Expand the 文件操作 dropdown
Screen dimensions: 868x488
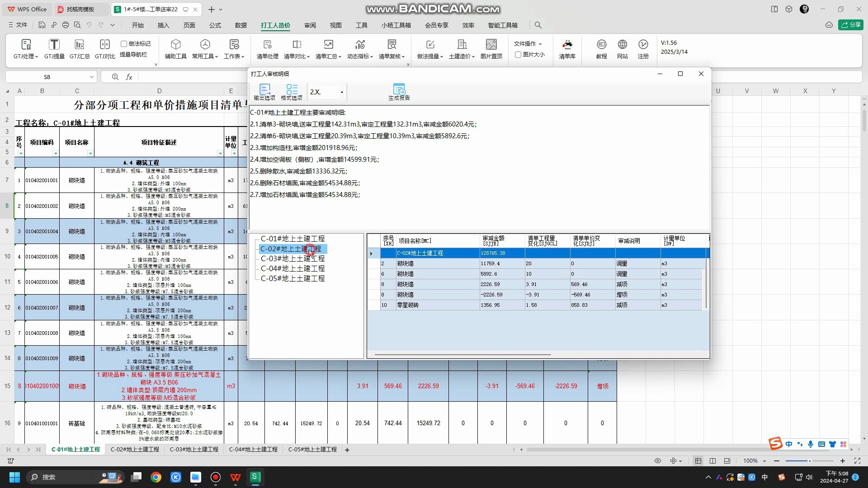[x=528, y=44]
